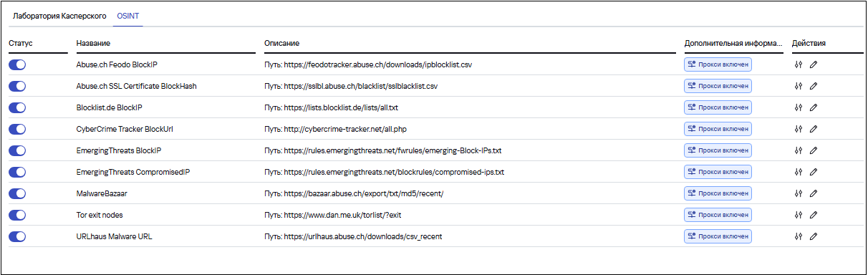Click Прокси включен for Abuse.ch Feodo BlockIP

718,64
